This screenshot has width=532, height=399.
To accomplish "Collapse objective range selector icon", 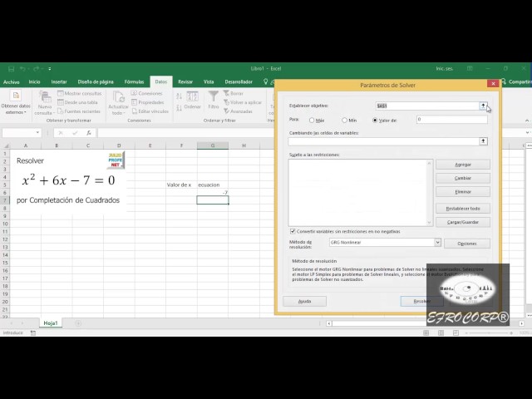I will point(483,106).
